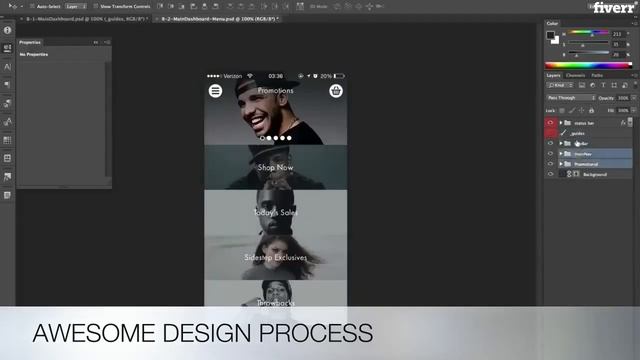Toggle the layer filtering on/off switch
The image size is (640, 360).
635,84
